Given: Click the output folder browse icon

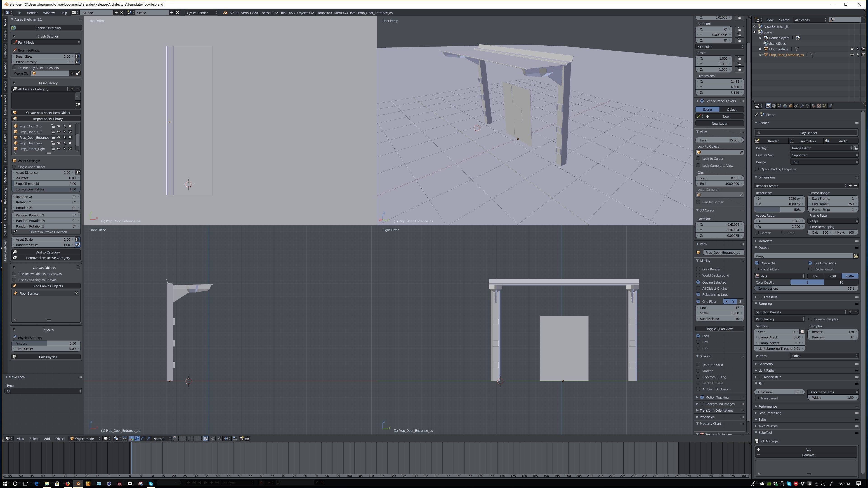Looking at the screenshot, I should point(856,256).
